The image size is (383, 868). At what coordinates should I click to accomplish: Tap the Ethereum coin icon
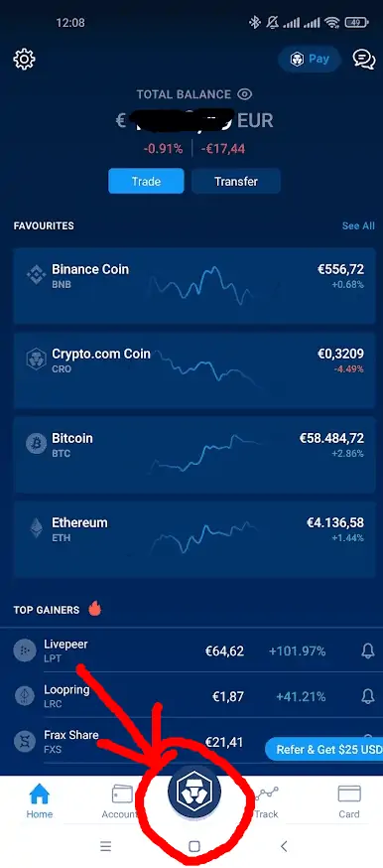coord(37,528)
